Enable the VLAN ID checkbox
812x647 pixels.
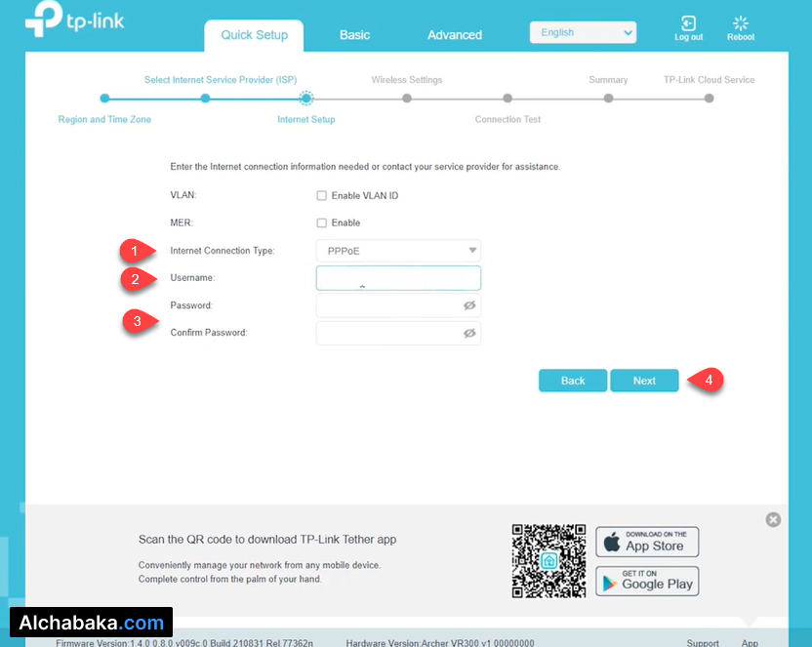pyautogui.click(x=322, y=196)
